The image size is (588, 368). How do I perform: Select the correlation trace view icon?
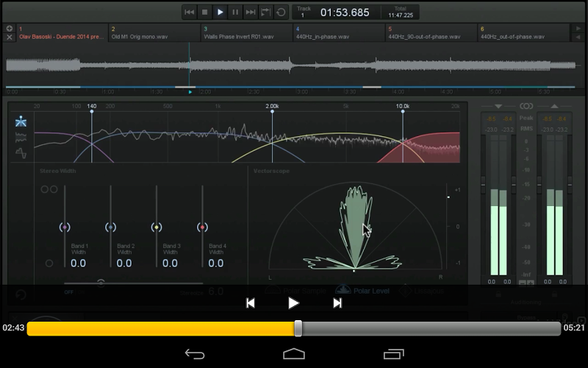(x=21, y=153)
